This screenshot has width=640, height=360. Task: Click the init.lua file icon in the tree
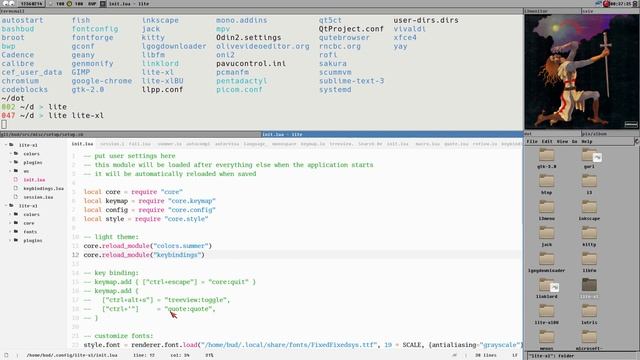[x=16, y=180]
